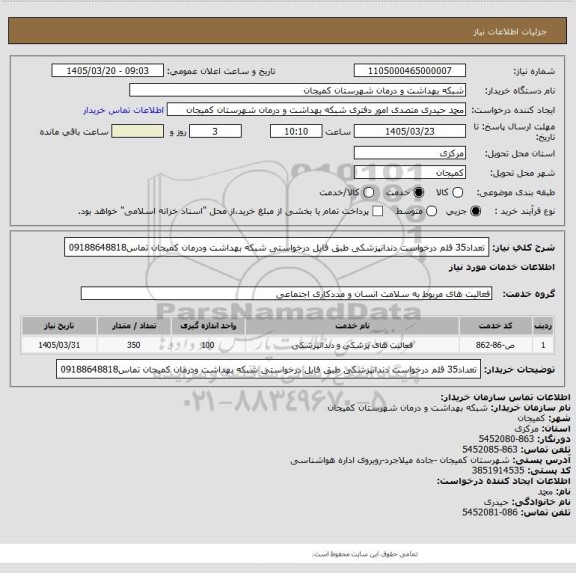Viewport: 576px width, 573px height.
Task: Click the اطلاعات خدمات مورد نیاز heading
Action: click(502, 267)
